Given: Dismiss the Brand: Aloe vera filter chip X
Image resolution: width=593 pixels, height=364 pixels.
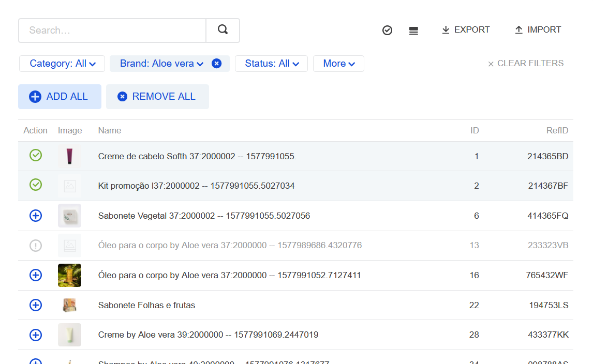Looking at the screenshot, I should (x=216, y=63).
